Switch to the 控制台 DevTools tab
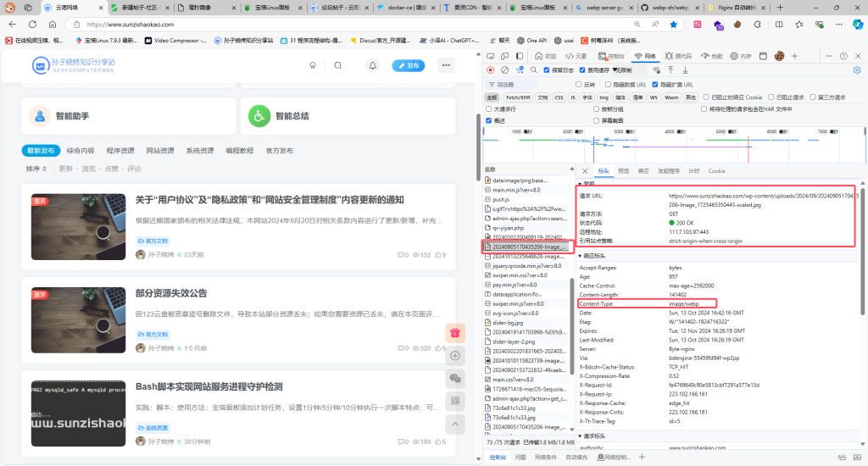This screenshot has height=466, width=868. [x=612, y=56]
